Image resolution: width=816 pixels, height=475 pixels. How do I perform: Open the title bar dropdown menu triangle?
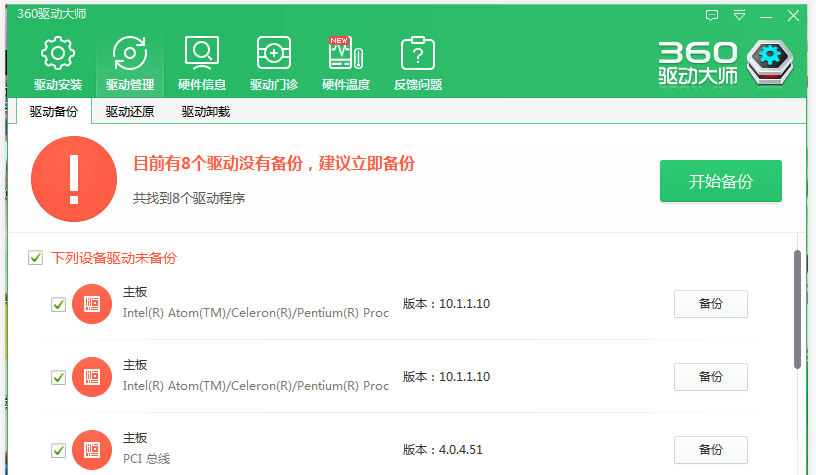coord(739,15)
